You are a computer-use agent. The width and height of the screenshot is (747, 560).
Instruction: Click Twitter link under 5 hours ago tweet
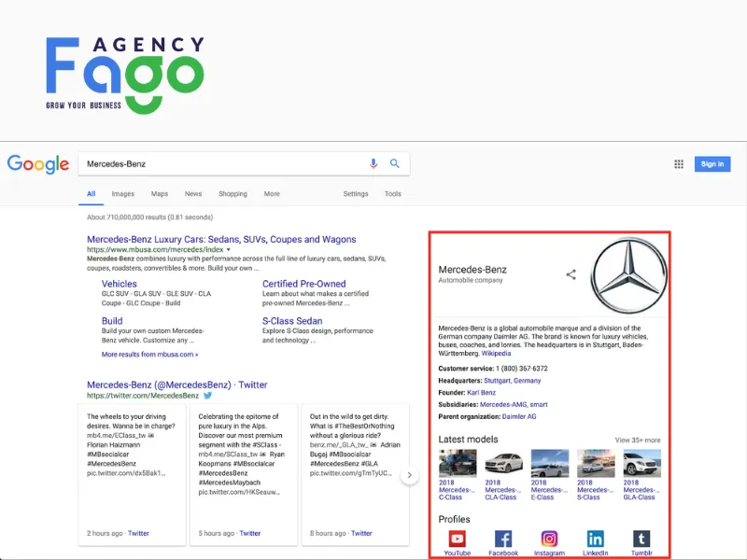pos(250,533)
